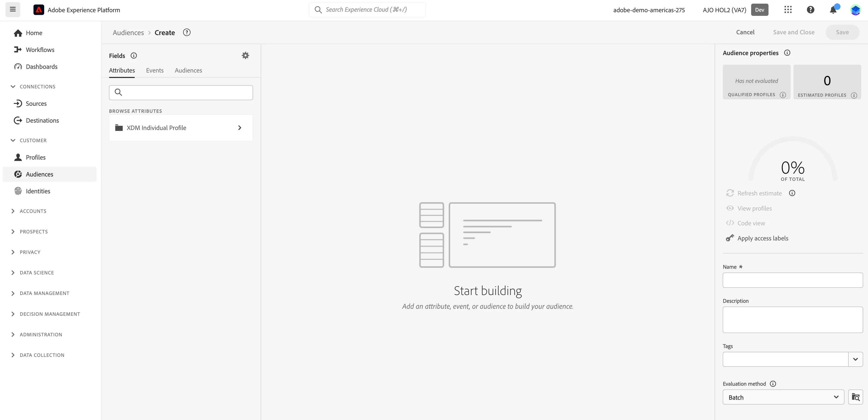This screenshot has width=868, height=420.
Task: Click Save and Close
Action: coord(793,32)
